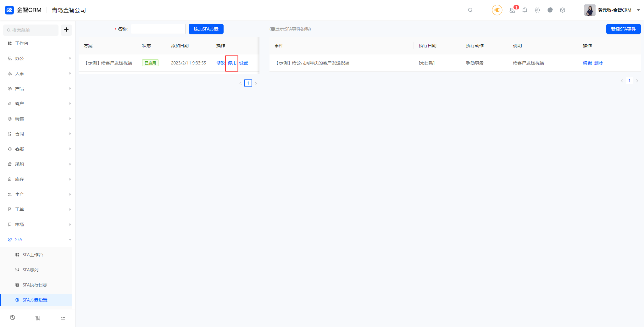
Task: Click the pie chart icon in header
Action: (x=550, y=10)
